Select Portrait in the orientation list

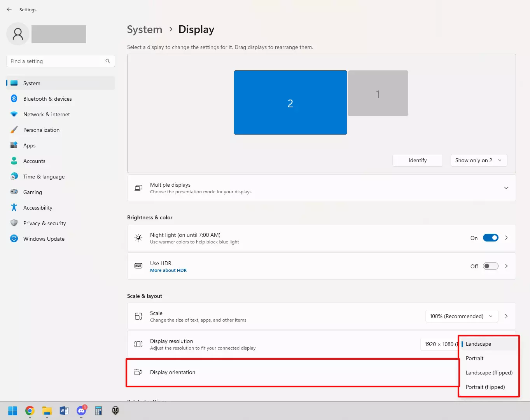(x=474, y=358)
